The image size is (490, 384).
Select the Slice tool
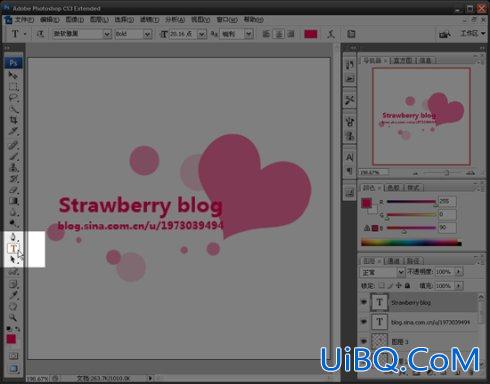pos(13,131)
